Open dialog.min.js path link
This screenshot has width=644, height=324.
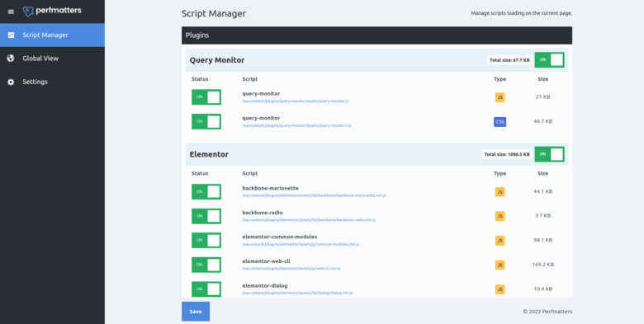(297, 293)
